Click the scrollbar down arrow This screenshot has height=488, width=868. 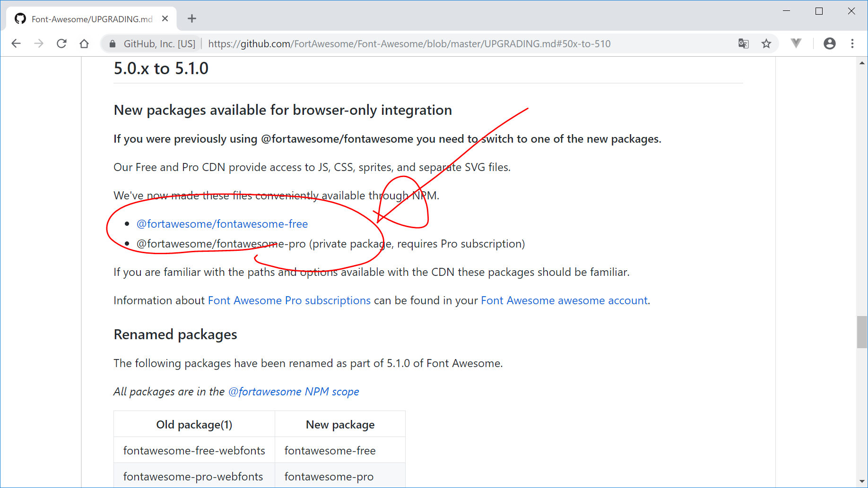862,482
